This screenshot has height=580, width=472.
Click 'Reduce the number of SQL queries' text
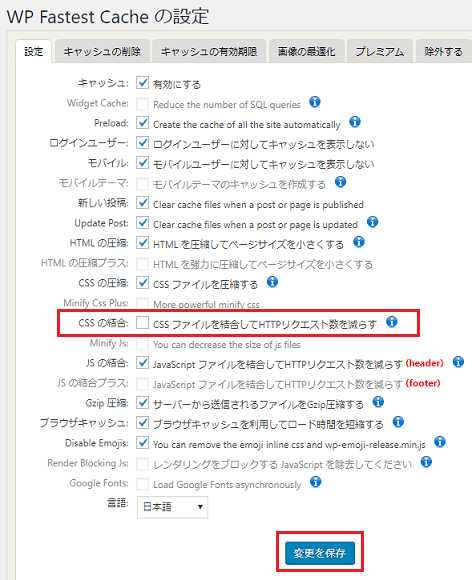[x=227, y=105]
